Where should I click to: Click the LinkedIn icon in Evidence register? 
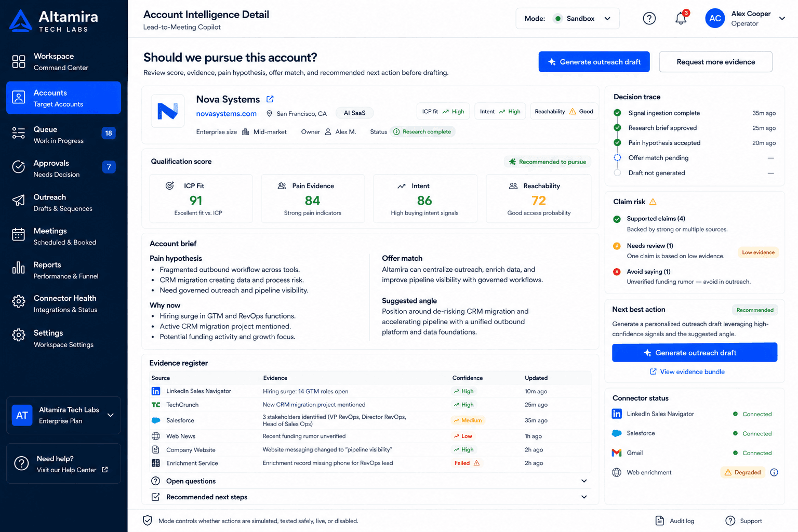[156, 391]
